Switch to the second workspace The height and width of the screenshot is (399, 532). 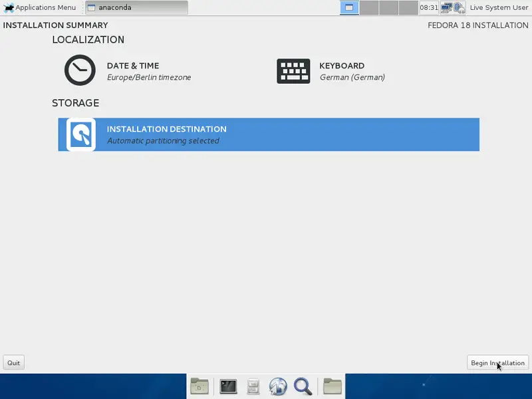coord(369,7)
